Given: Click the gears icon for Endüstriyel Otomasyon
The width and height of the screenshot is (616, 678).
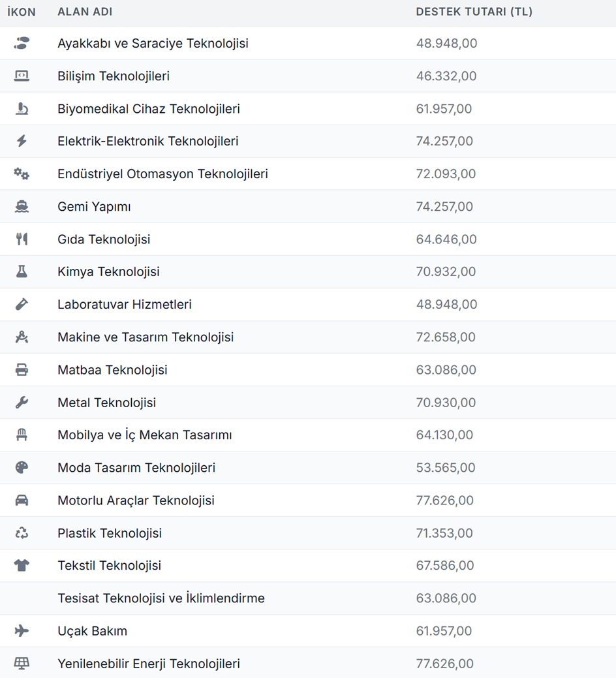Looking at the screenshot, I should click(22, 174).
